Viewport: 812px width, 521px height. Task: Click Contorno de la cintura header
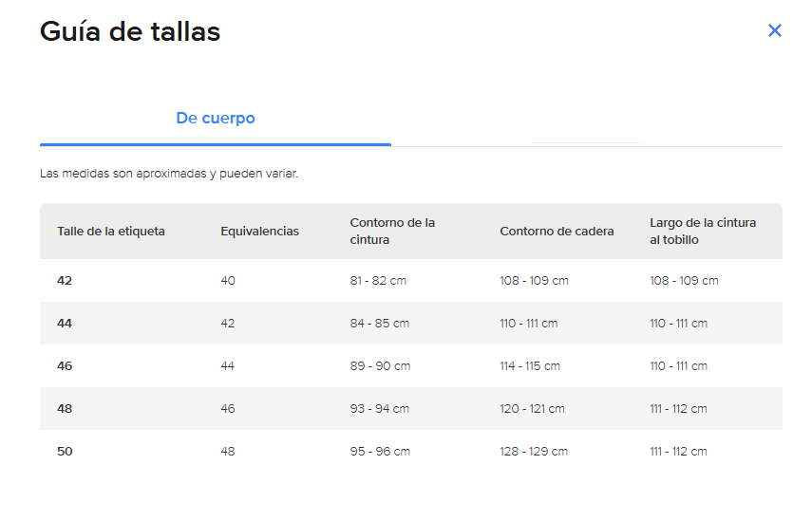point(392,232)
